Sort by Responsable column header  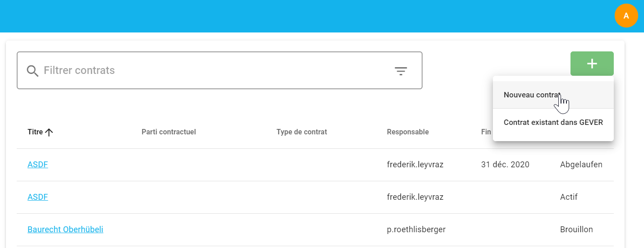[x=408, y=132]
